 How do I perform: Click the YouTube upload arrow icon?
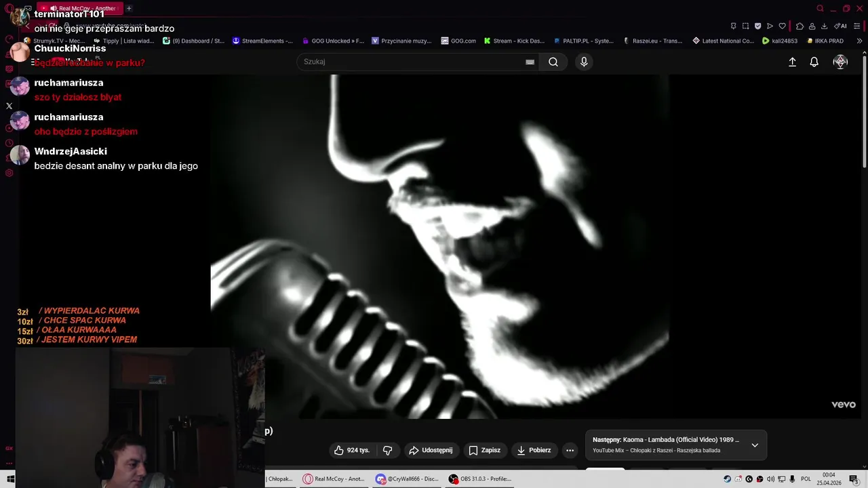[792, 62]
